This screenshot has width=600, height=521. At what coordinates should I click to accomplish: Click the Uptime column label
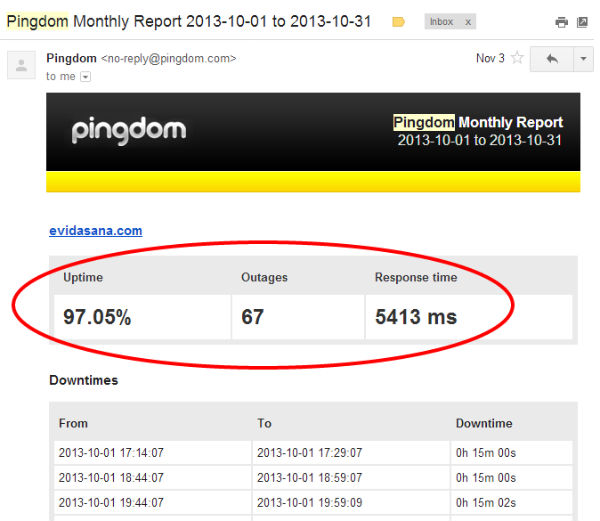click(x=83, y=277)
